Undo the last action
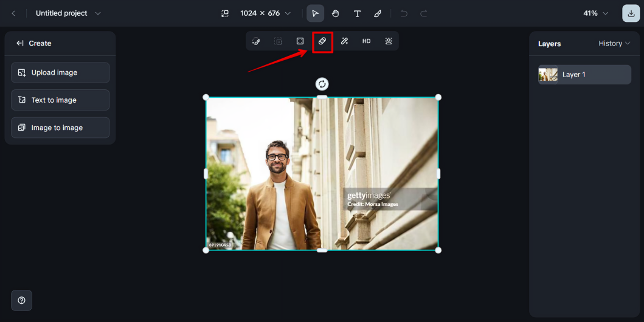The width and height of the screenshot is (644, 322). [404, 13]
